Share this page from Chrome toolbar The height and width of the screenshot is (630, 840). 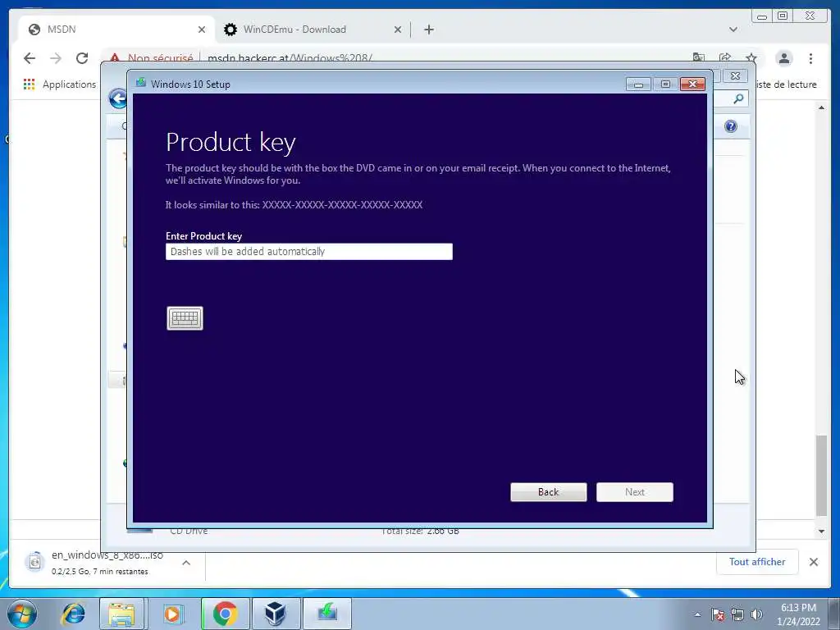pyautogui.click(x=725, y=57)
